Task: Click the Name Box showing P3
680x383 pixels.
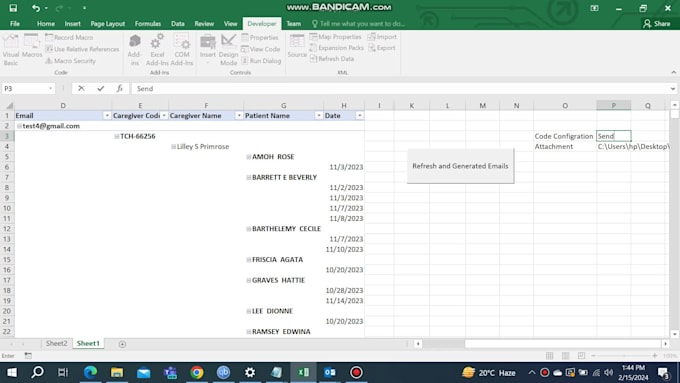Action: tap(28, 88)
